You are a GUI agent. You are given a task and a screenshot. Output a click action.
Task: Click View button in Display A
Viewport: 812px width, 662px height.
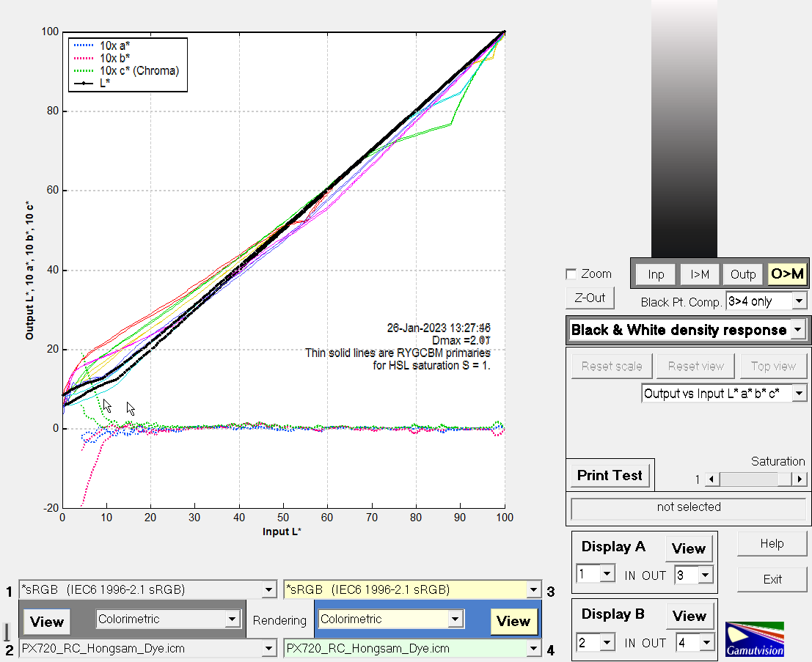[688, 548]
